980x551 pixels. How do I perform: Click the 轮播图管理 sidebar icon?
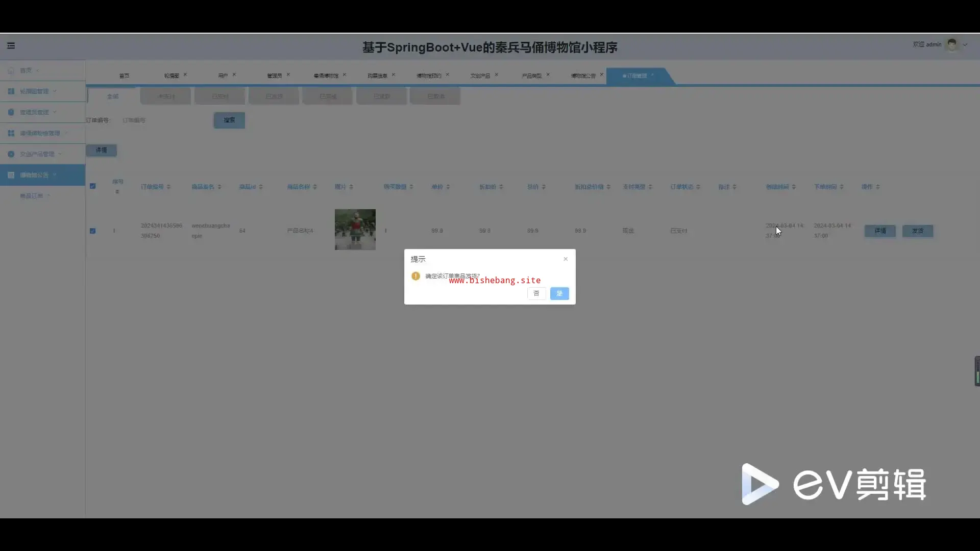click(x=11, y=91)
